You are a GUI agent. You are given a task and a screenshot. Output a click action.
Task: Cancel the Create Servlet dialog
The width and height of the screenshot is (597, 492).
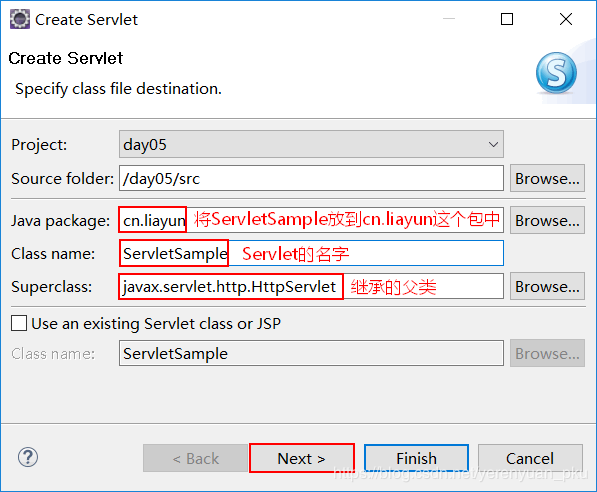tap(530, 458)
